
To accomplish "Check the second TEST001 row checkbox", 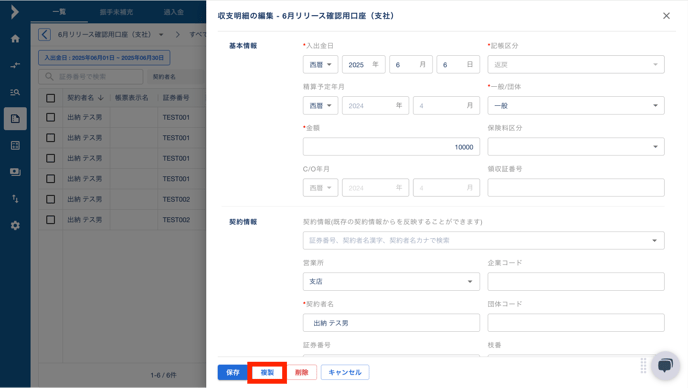I will [x=50, y=138].
